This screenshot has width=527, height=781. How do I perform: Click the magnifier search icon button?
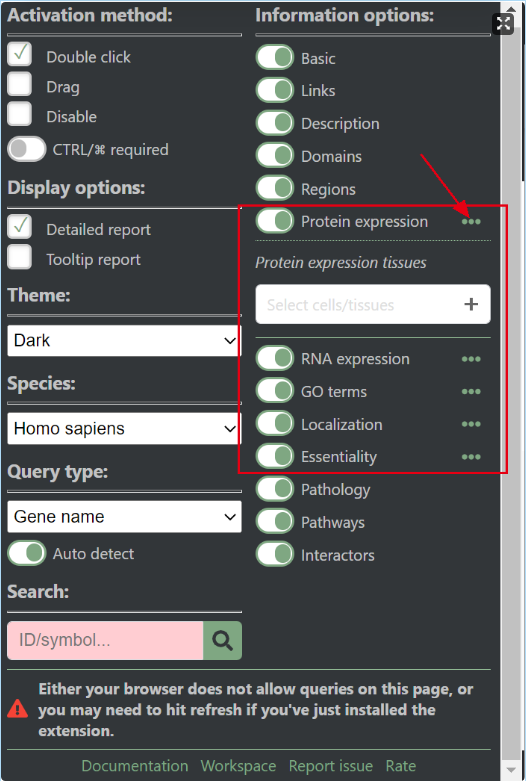222,640
